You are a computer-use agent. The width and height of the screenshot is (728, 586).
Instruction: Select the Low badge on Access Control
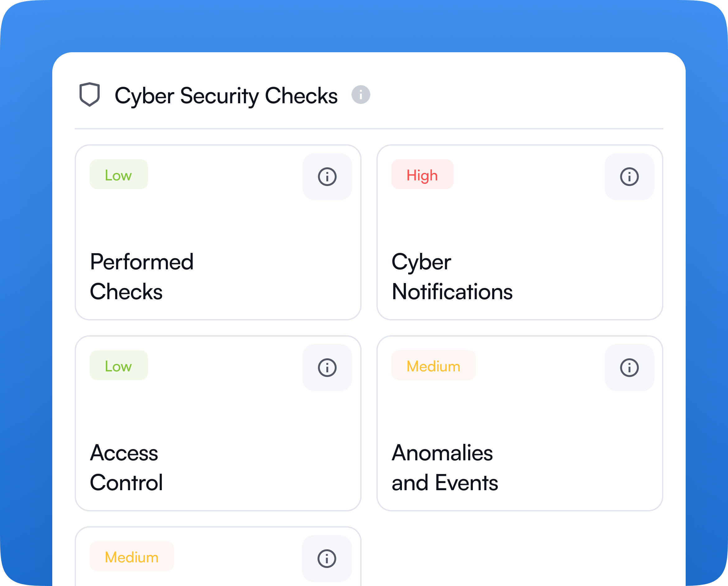pyautogui.click(x=119, y=365)
